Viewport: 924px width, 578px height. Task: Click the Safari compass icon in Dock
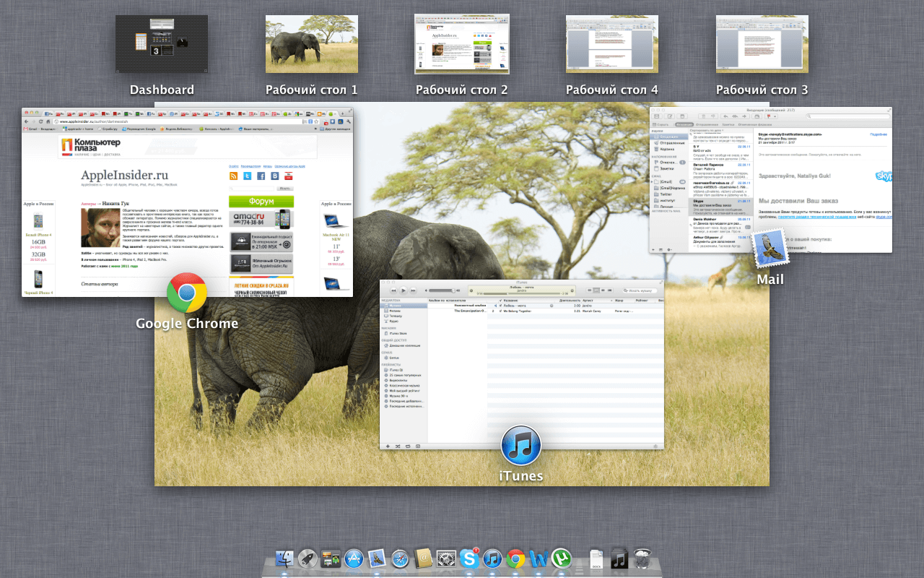400,558
